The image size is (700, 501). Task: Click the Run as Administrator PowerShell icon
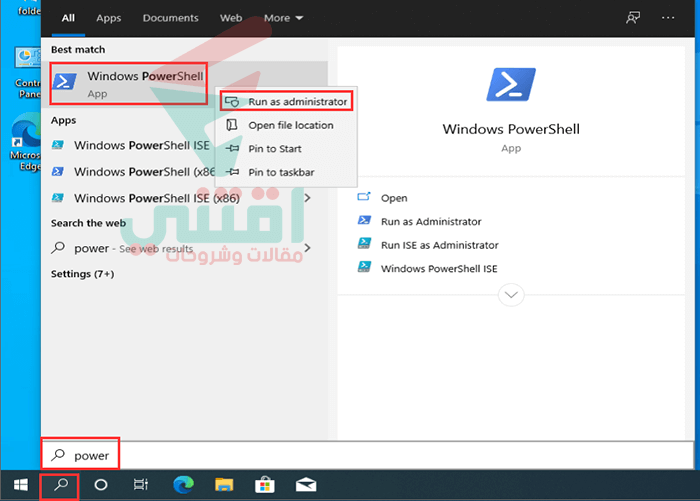(364, 220)
